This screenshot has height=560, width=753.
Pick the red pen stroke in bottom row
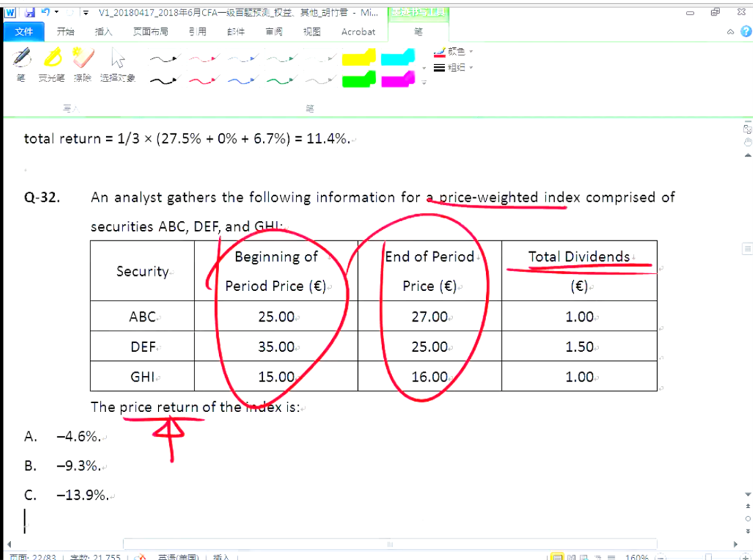click(x=203, y=81)
